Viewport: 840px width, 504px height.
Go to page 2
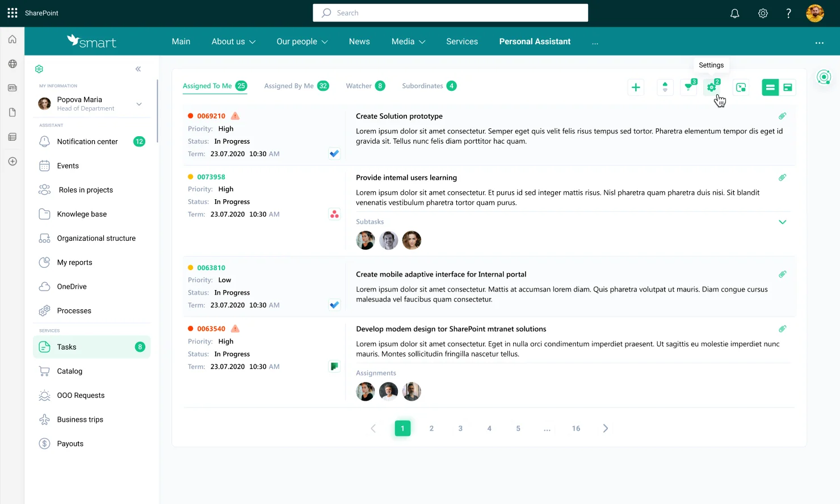431,429
